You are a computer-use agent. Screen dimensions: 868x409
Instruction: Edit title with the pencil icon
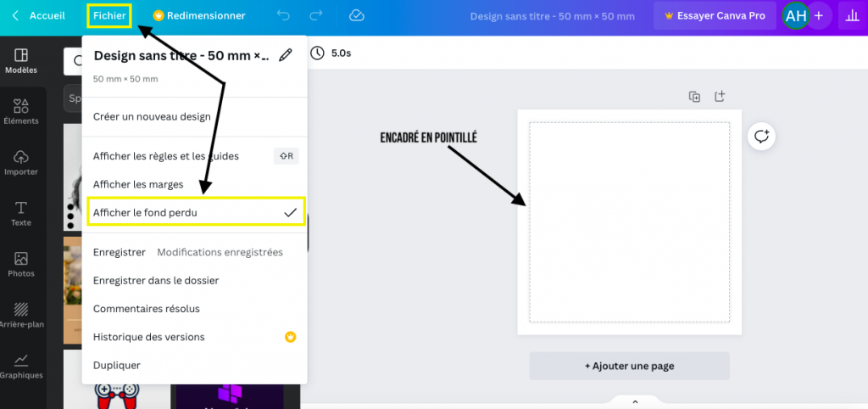point(285,55)
